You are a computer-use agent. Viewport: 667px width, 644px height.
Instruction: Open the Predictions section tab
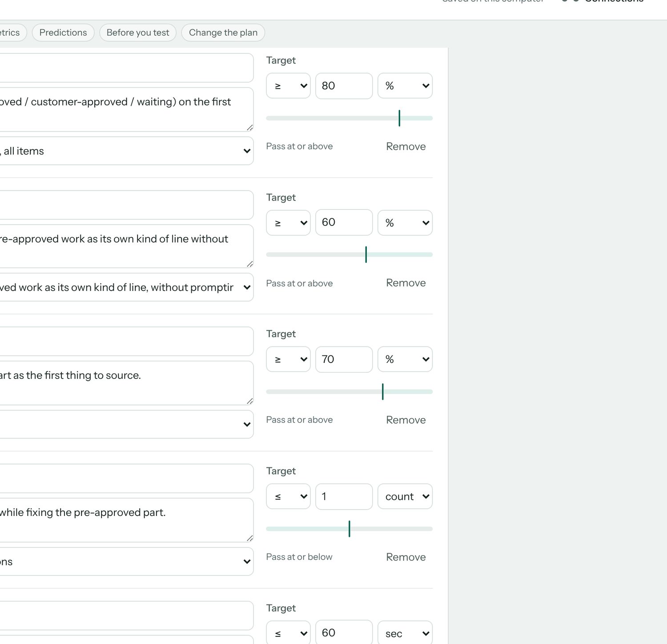pyautogui.click(x=63, y=32)
